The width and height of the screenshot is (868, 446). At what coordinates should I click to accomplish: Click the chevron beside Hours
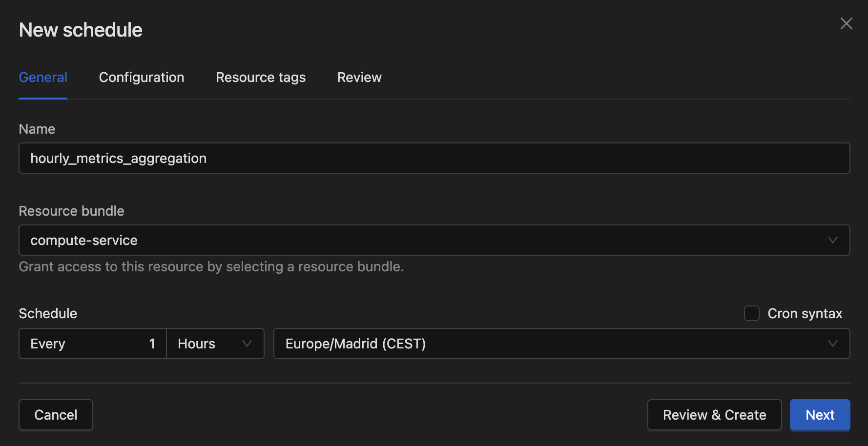pos(247,344)
